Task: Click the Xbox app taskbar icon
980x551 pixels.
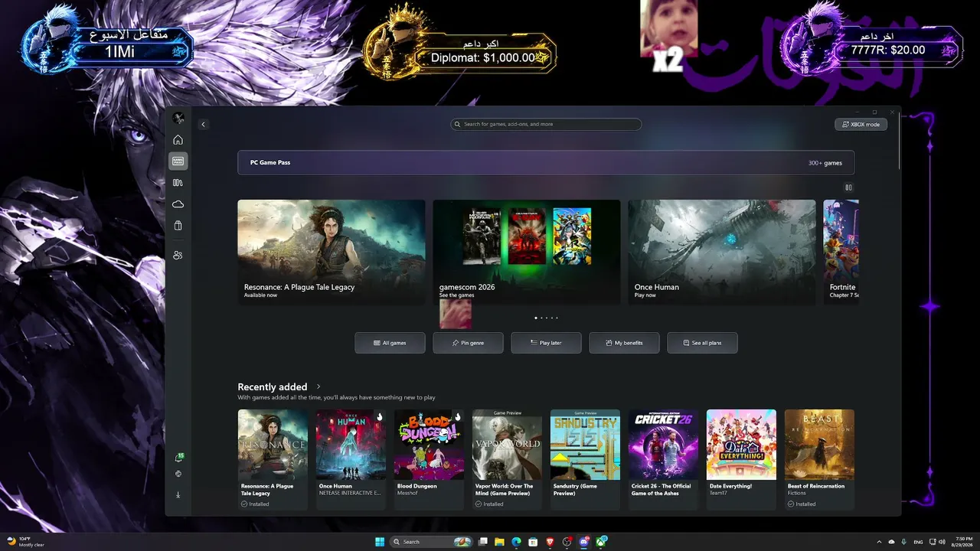Action: tap(602, 542)
